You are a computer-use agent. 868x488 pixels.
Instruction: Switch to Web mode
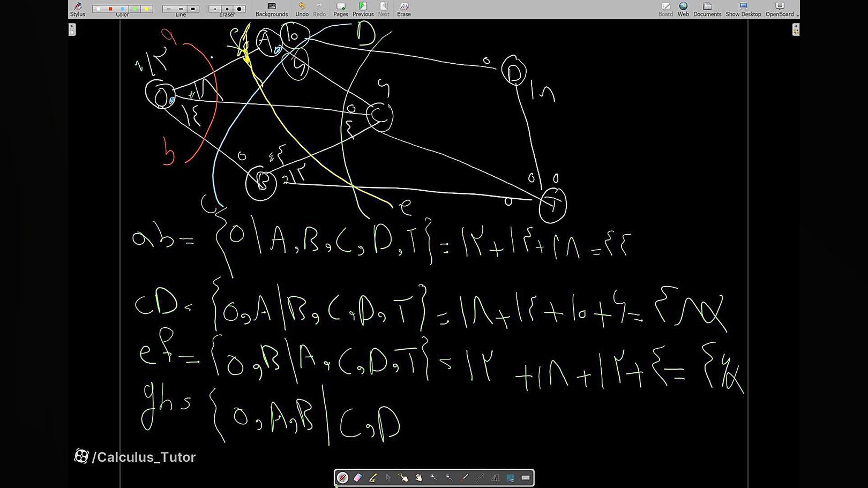pyautogui.click(x=683, y=9)
